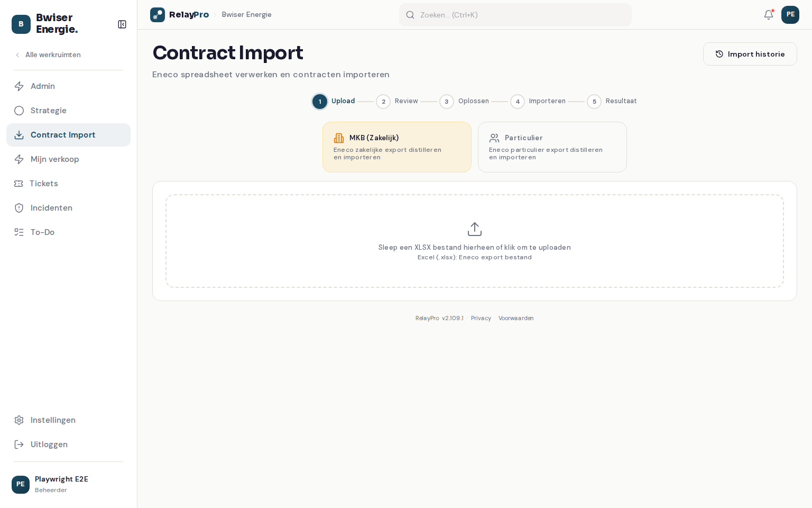812x508 pixels.
Task: Choose Particulier import type
Action: pyautogui.click(x=552, y=147)
